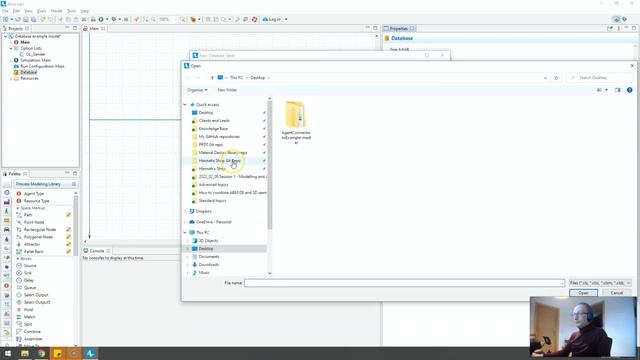Viewport: 640px width, 360px height.
Task: Select 'Run Configuration: Main' tree item
Action: click(x=42, y=66)
